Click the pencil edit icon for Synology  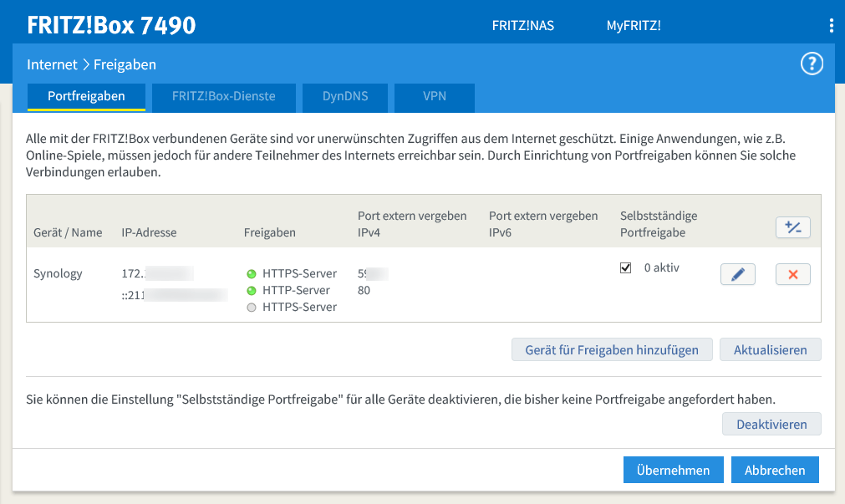tap(737, 274)
